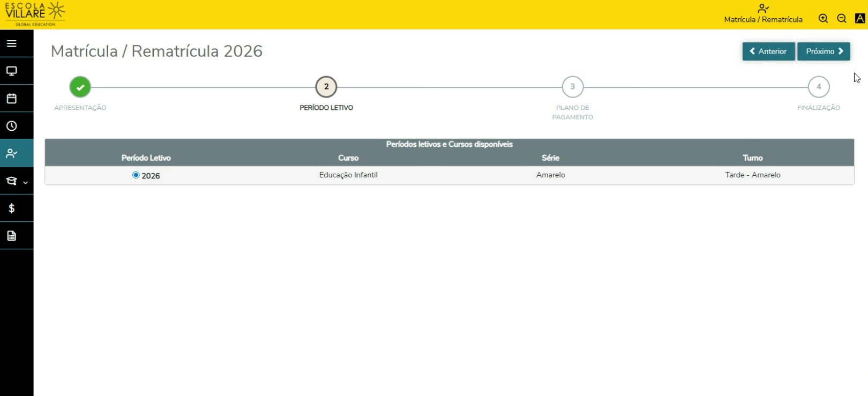Jump to step 3 Plano de Pagamento
Viewport: 868px width, 396px height.
572,87
